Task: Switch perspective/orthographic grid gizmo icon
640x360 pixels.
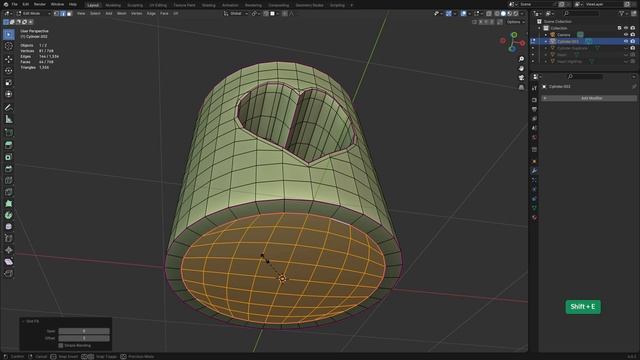Action: (521, 87)
